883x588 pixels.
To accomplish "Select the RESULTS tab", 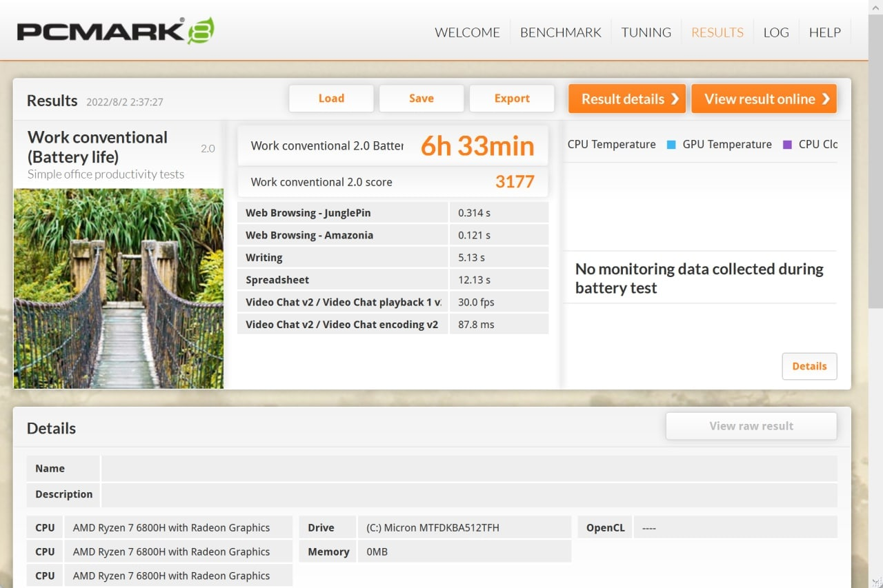I will [x=717, y=32].
